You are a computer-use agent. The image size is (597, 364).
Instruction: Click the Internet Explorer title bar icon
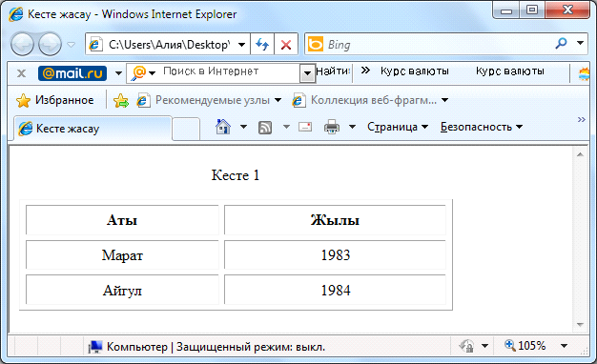coord(16,14)
